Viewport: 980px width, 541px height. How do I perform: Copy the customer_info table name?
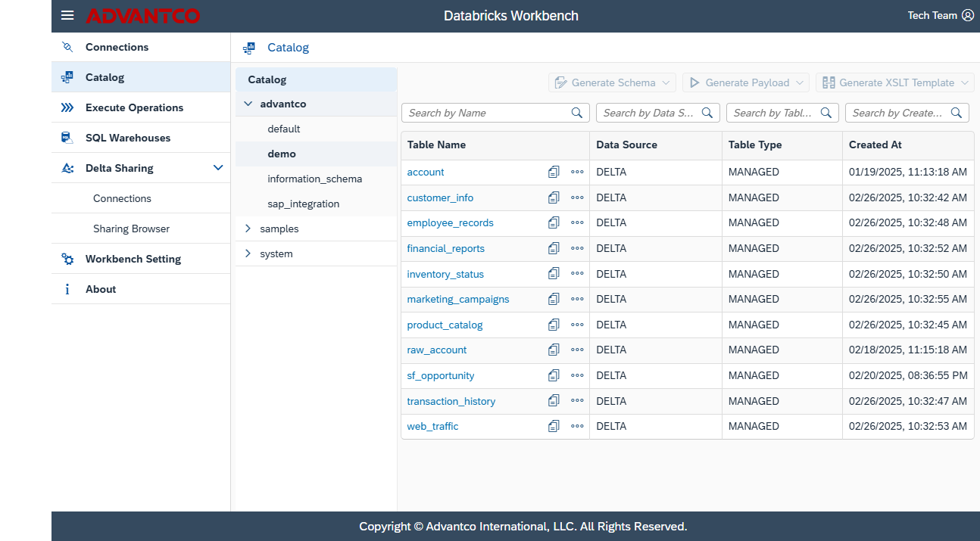pos(554,197)
